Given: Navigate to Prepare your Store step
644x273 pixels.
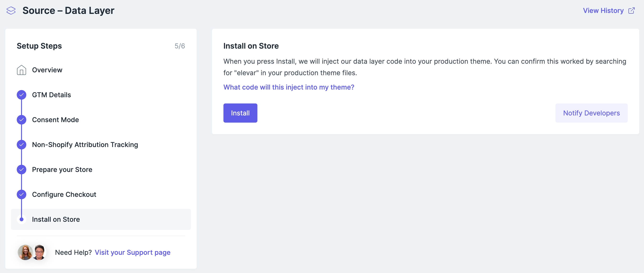Looking at the screenshot, I should click(62, 169).
